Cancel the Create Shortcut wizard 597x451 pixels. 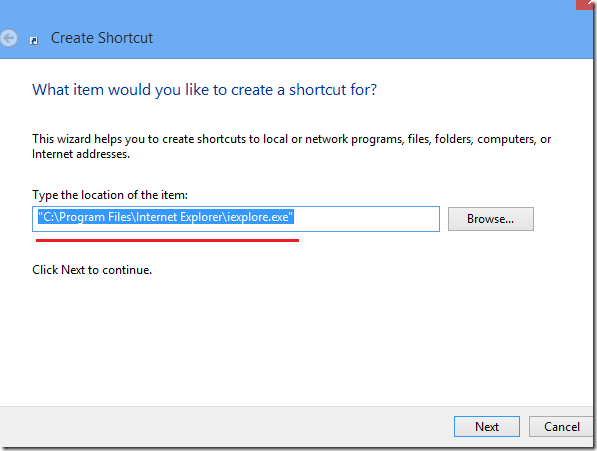point(562,426)
